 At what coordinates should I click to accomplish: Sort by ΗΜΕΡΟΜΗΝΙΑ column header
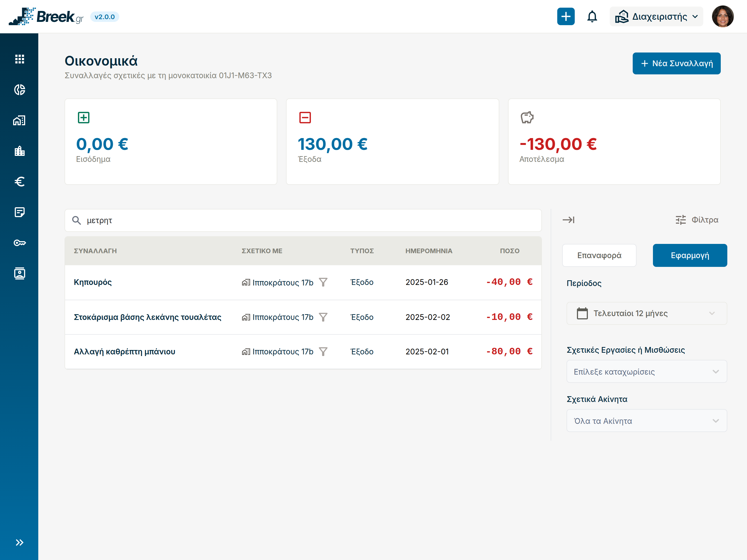pyautogui.click(x=429, y=251)
